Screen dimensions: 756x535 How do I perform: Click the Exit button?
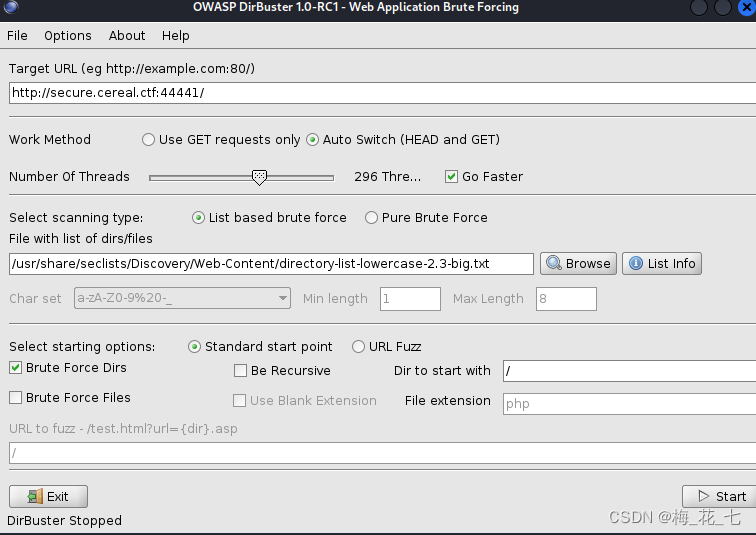point(48,496)
